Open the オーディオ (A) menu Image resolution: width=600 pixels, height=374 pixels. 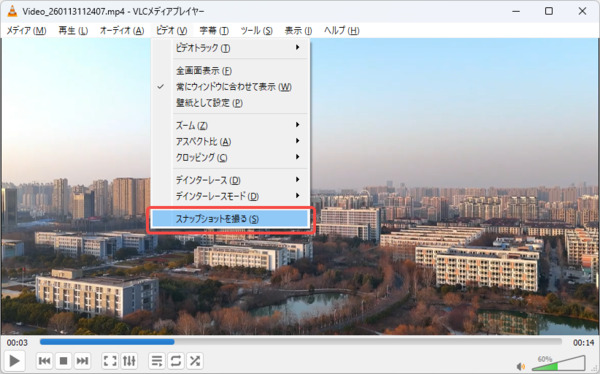122,31
